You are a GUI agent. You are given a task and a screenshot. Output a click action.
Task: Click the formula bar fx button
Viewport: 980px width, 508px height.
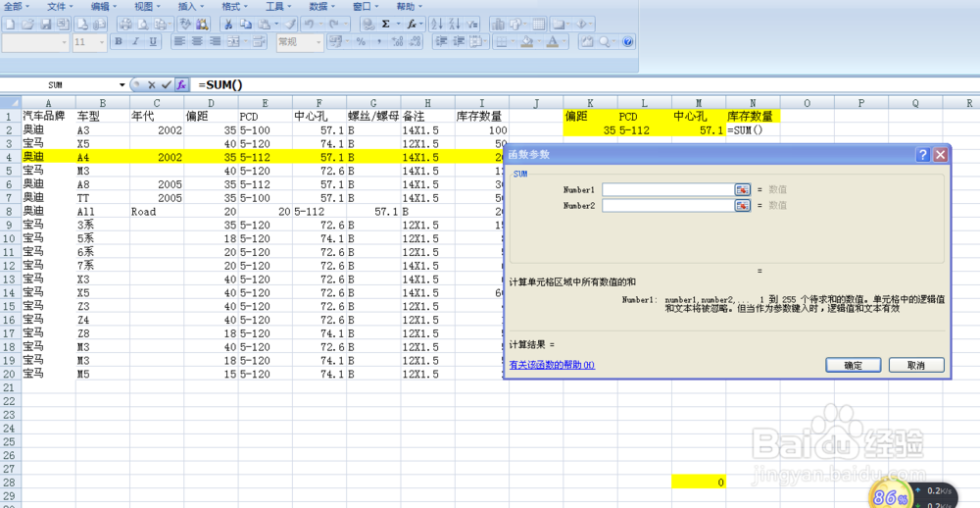(x=181, y=84)
